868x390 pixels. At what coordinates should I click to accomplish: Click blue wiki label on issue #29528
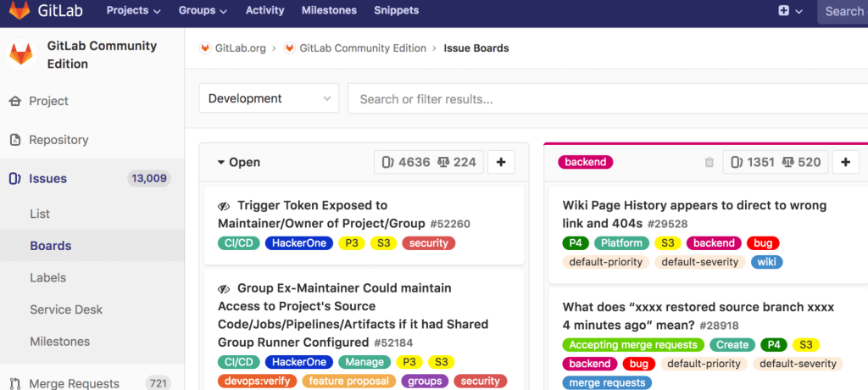click(x=766, y=262)
